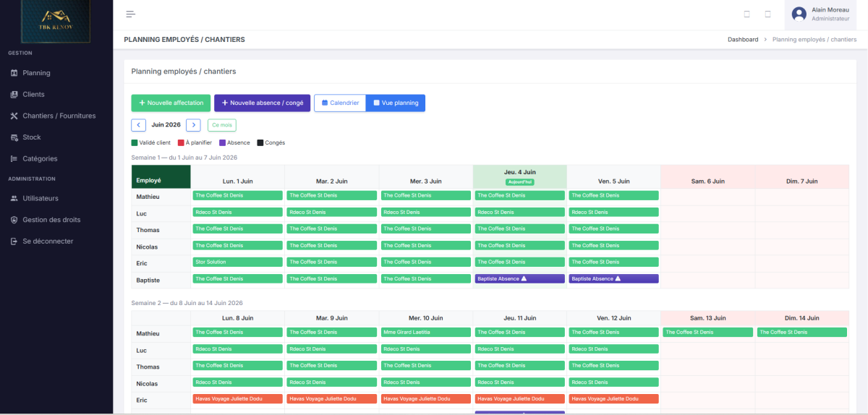Click the Stock truck icon in sidebar
The width and height of the screenshot is (868, 415).
[x=14, y=137]
